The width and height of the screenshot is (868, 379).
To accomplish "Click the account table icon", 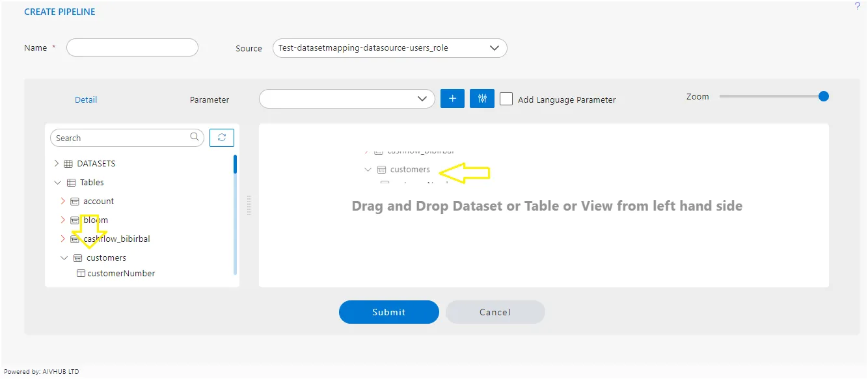I will pos(75,202).
